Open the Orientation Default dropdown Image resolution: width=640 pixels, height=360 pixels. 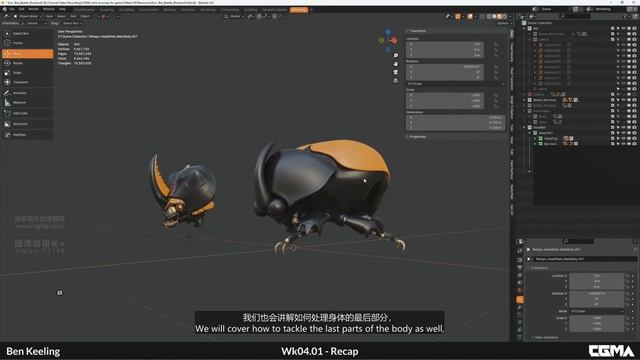pyautogui.click(x=34, y=23)
